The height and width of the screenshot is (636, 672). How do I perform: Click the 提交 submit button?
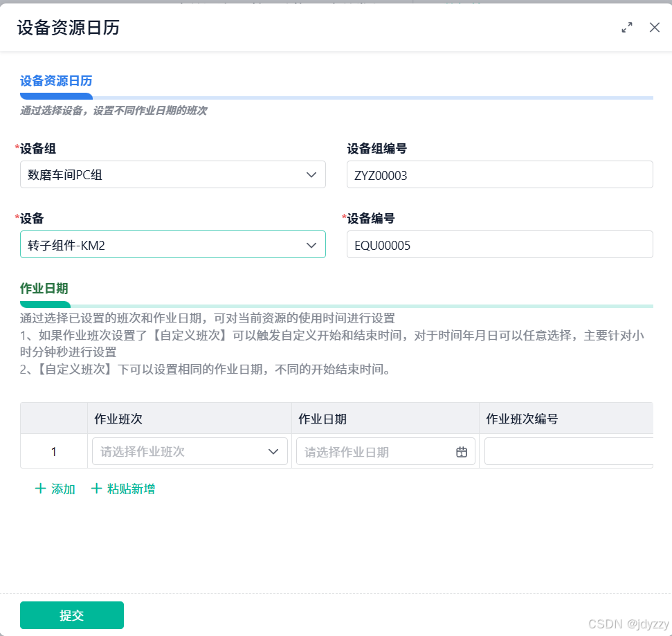[71, 615]
